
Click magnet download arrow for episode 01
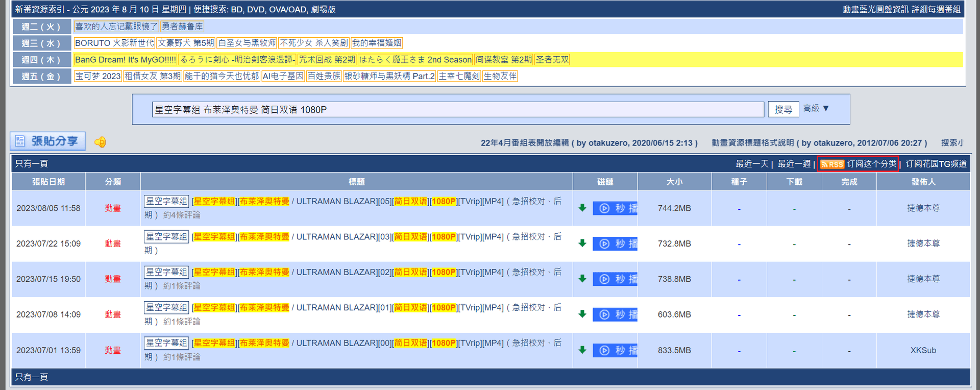point(582,314)
